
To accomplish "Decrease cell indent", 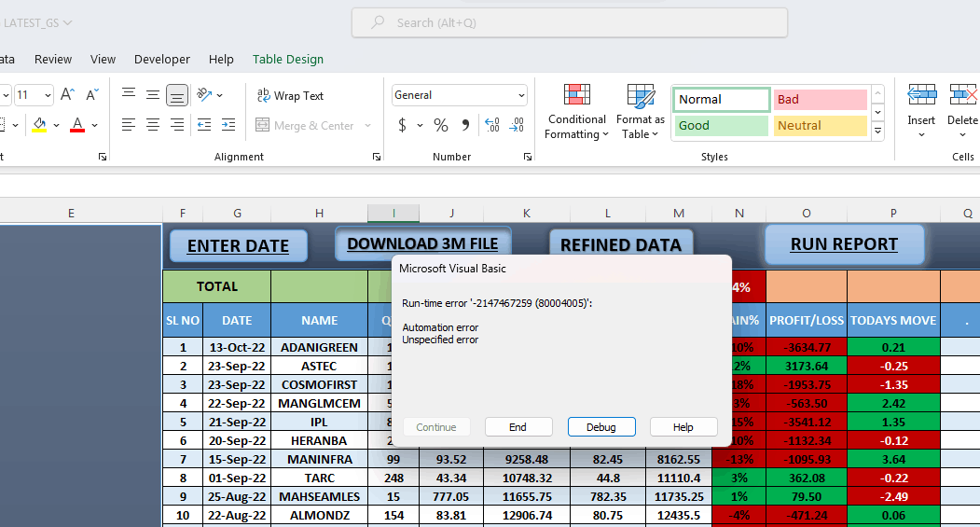I will pos(204,125).
